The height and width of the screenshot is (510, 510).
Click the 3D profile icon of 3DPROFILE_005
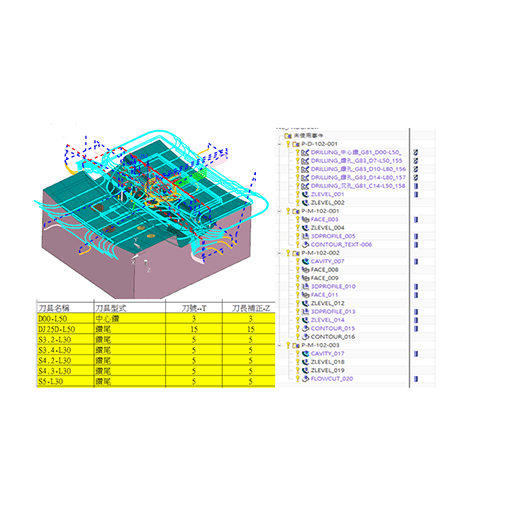tap(305, 236)
